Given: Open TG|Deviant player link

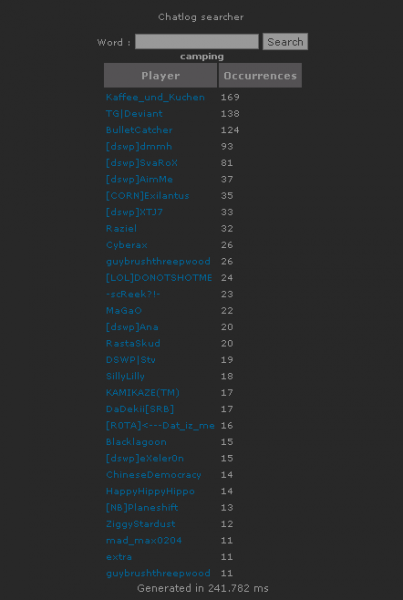Looking at the screenshot, I should pyautogui.click(x=134, y=114).
